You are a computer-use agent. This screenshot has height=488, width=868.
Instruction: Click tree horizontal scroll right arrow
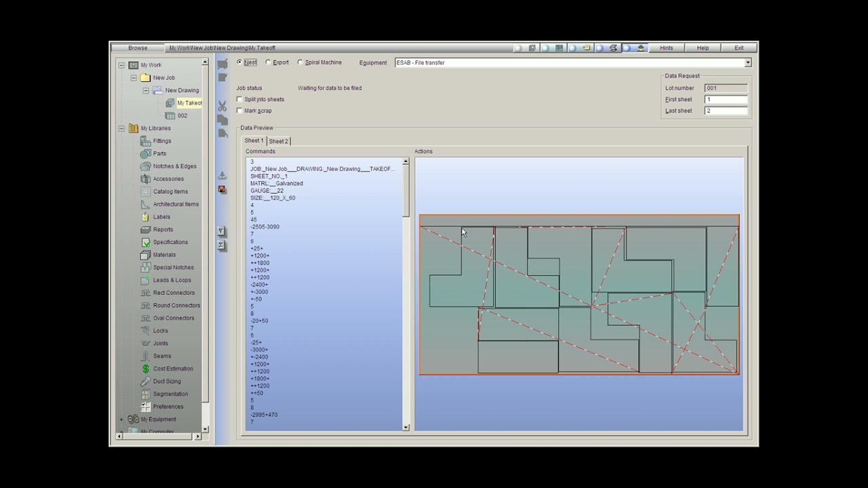point(197,436)
